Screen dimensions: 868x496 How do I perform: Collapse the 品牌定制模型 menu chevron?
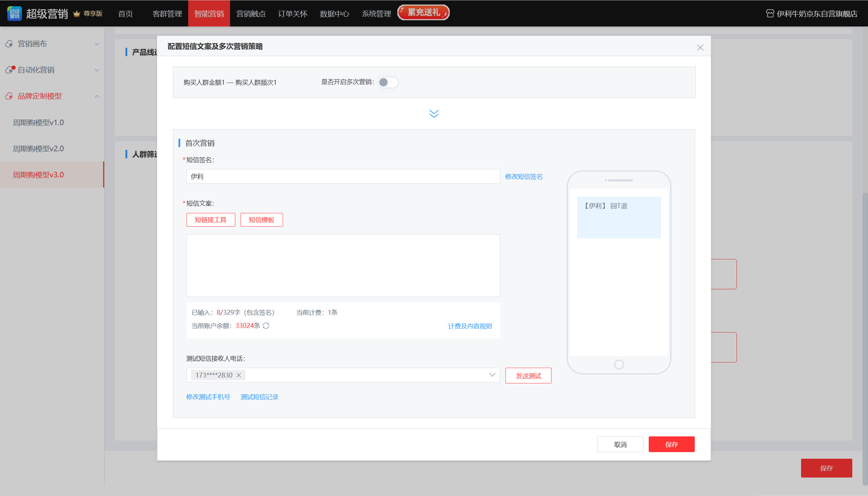tap(97, 96)
